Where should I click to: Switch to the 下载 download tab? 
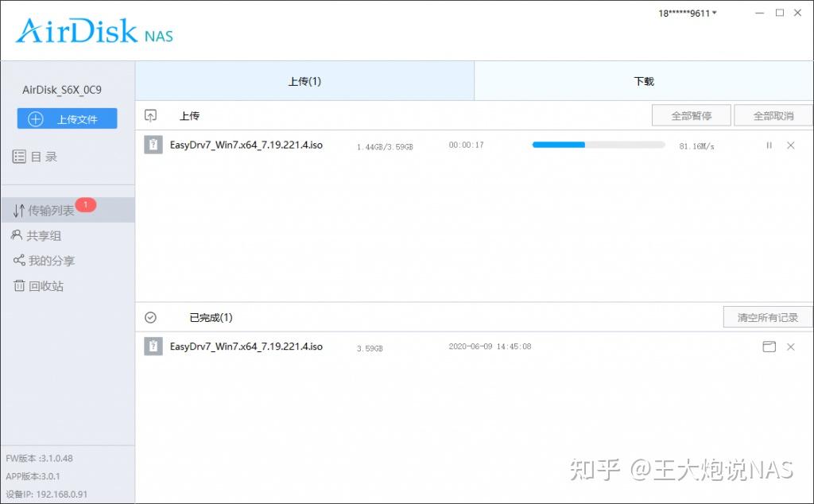[x=643, y=80]
